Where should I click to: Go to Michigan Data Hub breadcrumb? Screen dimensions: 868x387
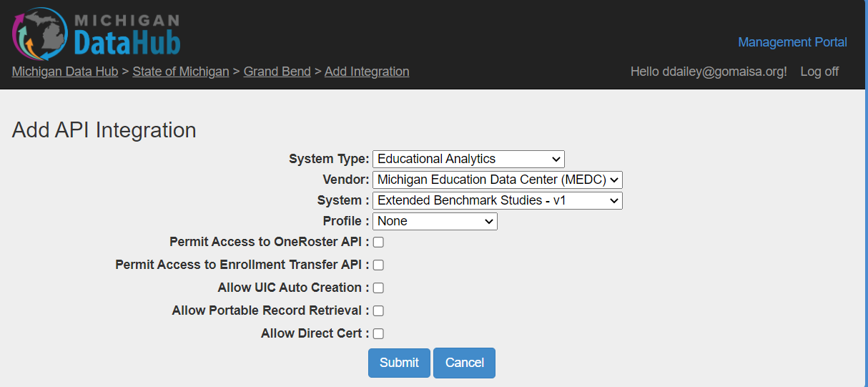coord(65,72)
